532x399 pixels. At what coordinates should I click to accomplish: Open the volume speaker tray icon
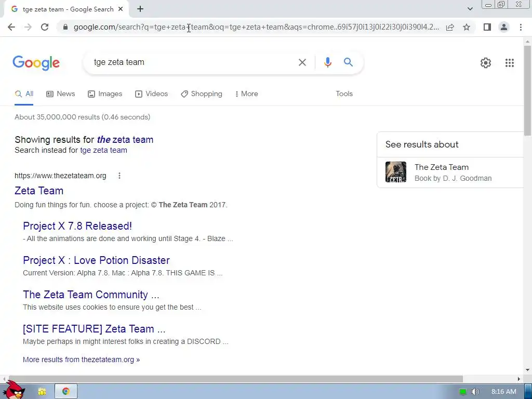click(x=475, y=392)
